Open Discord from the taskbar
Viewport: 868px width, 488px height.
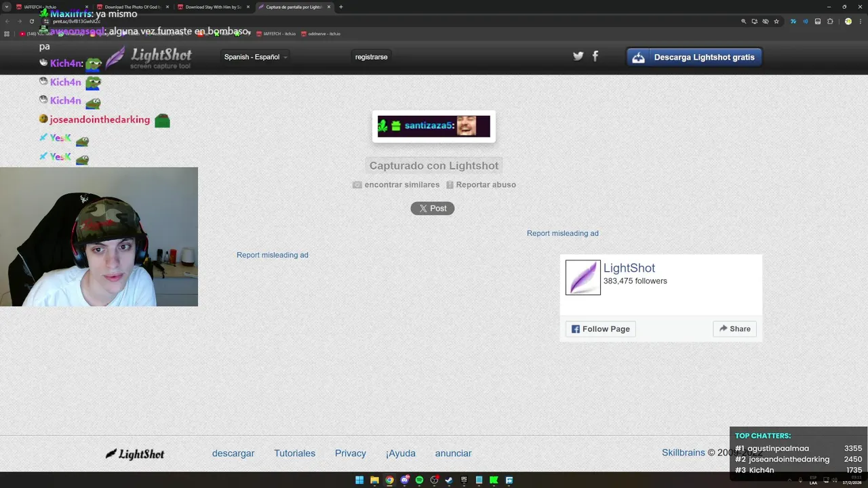tap(404, 480)
